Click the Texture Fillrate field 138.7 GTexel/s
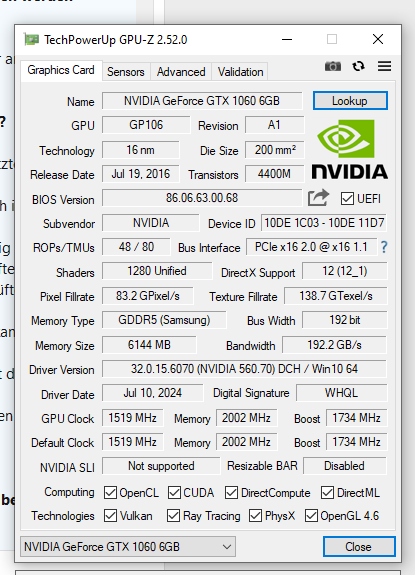 (336, 296)
